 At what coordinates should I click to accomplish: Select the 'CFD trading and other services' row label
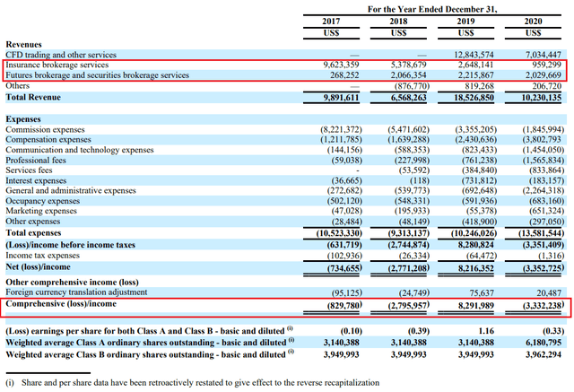click(x=61, y=55)
